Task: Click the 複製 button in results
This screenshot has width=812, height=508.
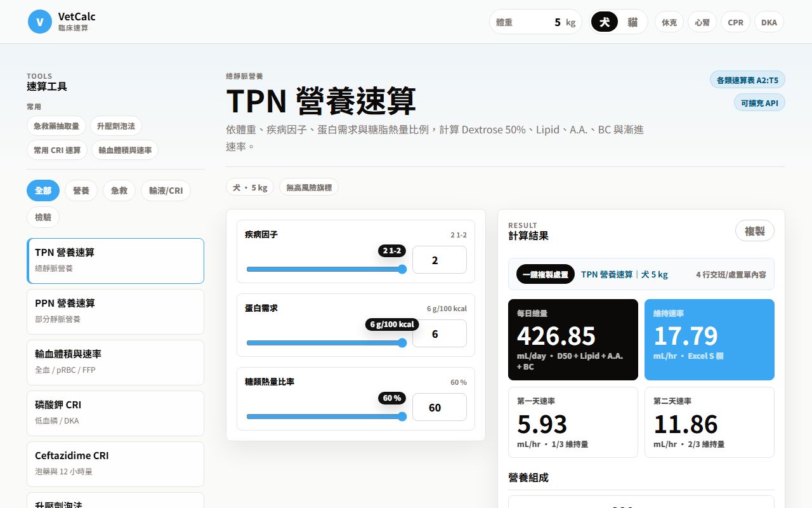Action: 755,231
